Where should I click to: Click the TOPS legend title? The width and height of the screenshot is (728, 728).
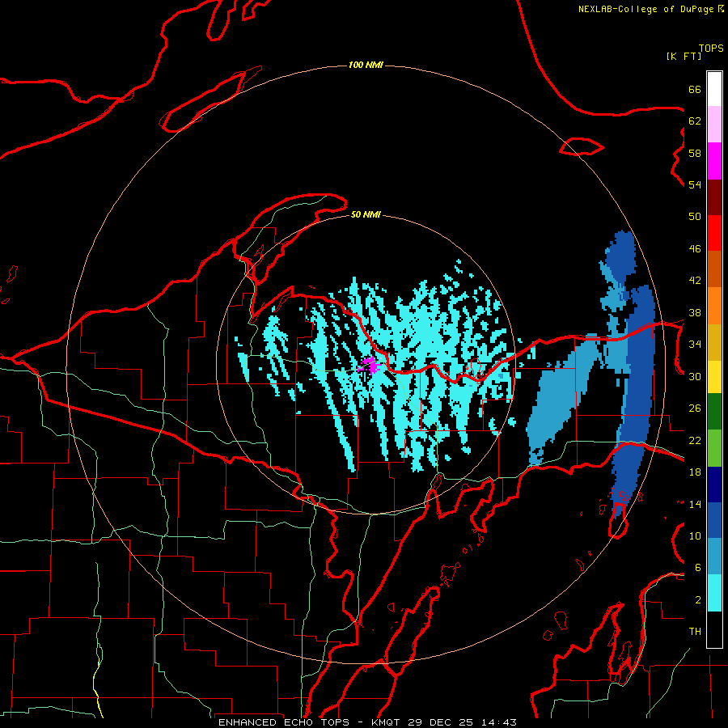point(711,49)
